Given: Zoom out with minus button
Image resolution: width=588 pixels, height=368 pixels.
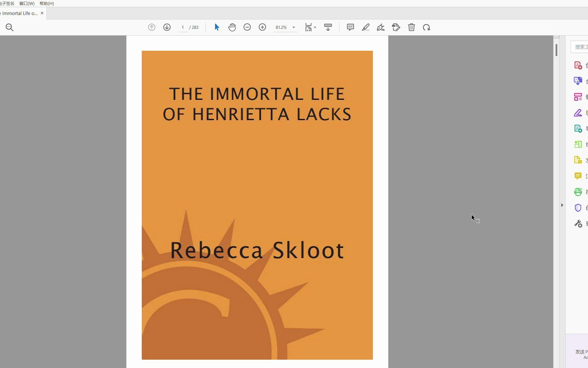Looking at the screenshot, I should (x=247, y=27).
